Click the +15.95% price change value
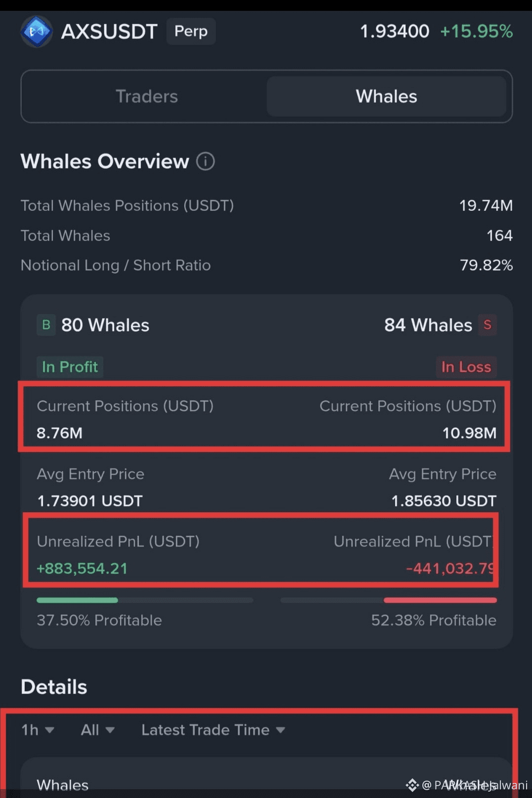The image size is (532, 798). [x=476, y=32]
